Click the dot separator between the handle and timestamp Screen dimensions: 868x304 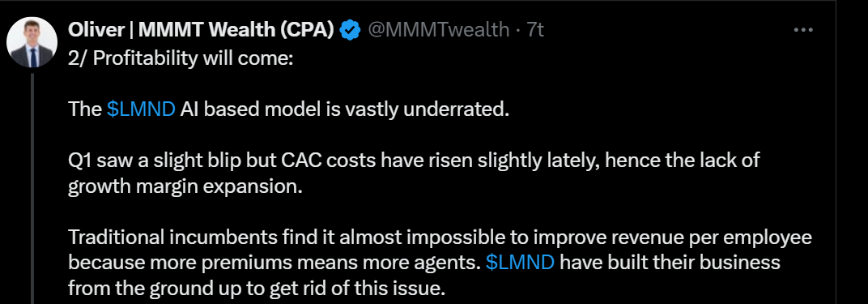pos(518,31)
